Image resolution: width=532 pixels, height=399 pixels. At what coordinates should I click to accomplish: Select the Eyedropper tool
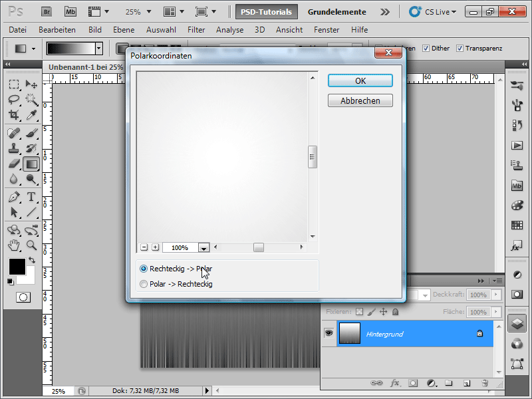31,115
